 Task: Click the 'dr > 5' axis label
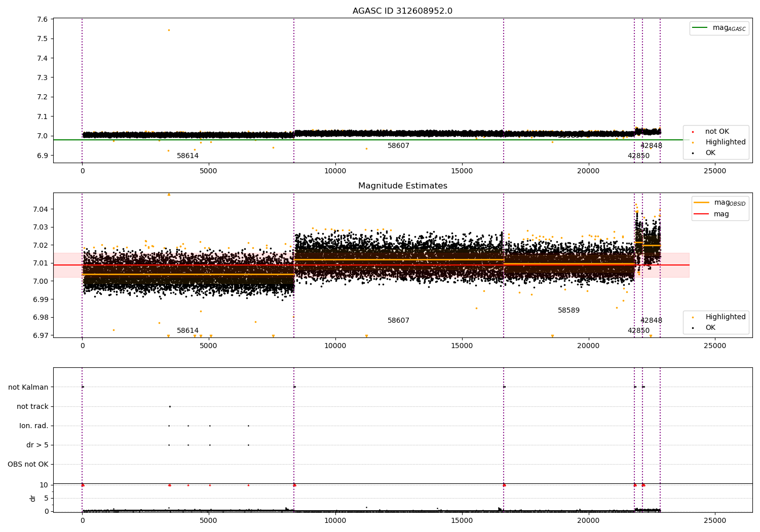point(37,445)
